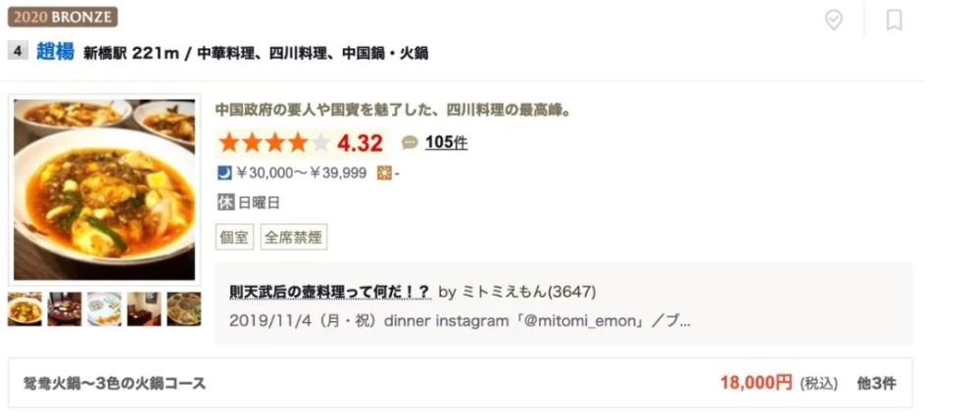
Task: Click the review comment bubble icon
Action: click(410, 143)
